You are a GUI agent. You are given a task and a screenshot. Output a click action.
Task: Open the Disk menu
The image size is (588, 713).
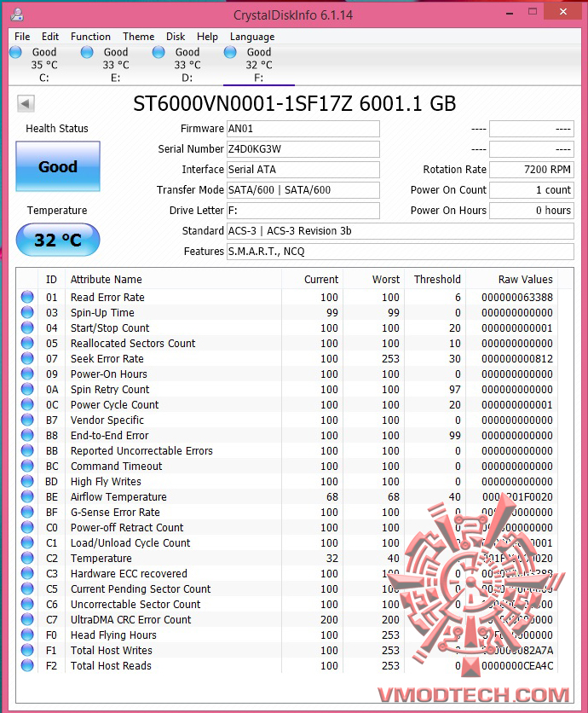(176, 37)
